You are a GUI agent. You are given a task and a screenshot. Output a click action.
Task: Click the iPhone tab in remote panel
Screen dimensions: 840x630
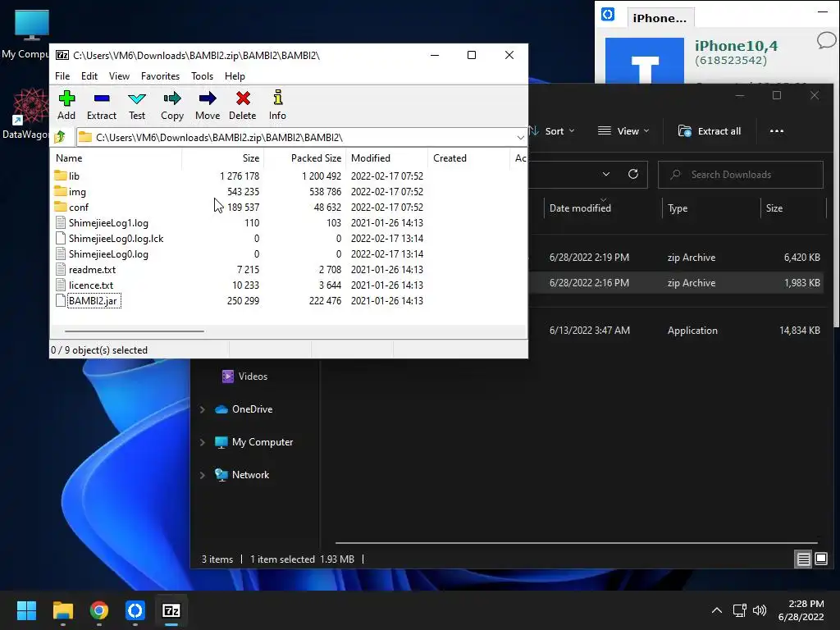tap(660, 18)
